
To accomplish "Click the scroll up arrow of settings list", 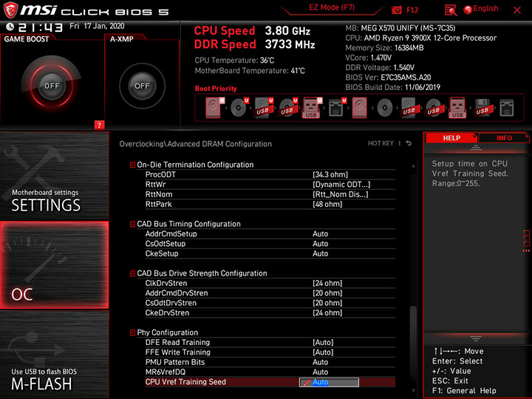I will click(x=413, y=166).
